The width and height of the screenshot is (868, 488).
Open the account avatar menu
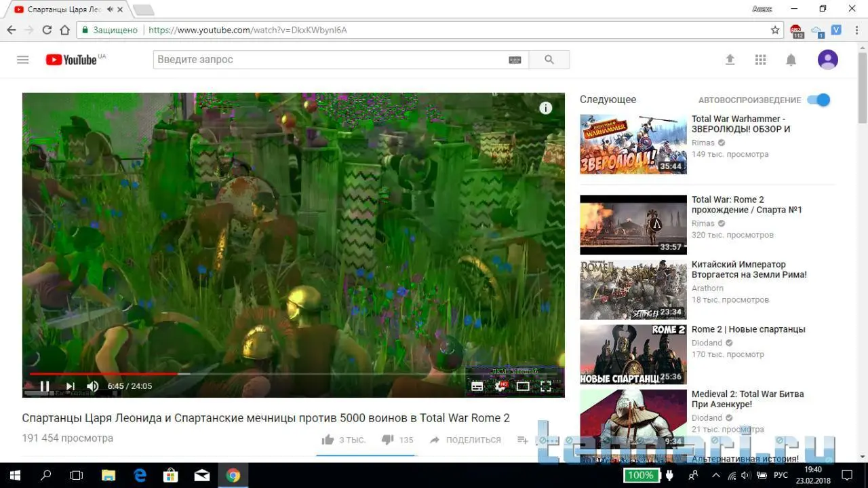[x=828, y=60]
